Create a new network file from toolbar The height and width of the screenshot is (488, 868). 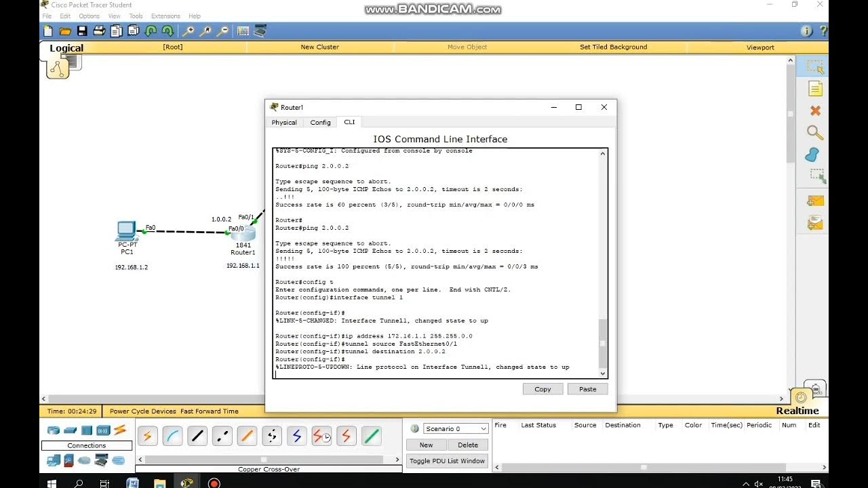(48, 31)
